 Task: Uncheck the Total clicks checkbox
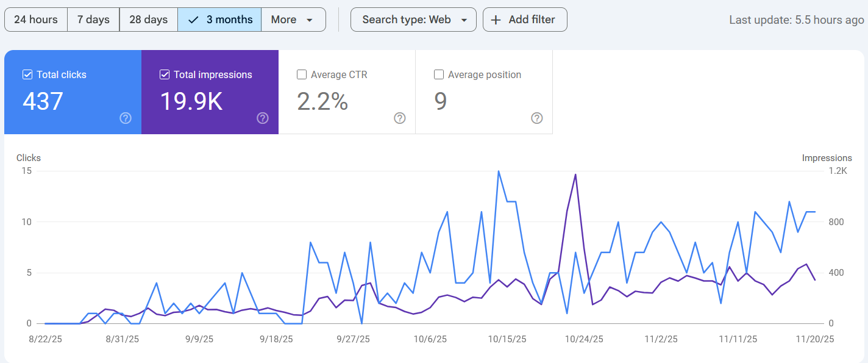(27, 74)
